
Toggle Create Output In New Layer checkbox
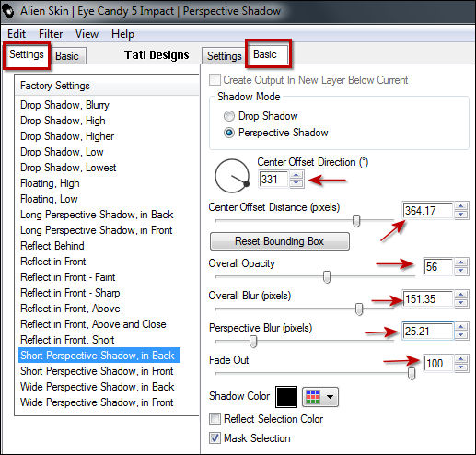(215, 80)
